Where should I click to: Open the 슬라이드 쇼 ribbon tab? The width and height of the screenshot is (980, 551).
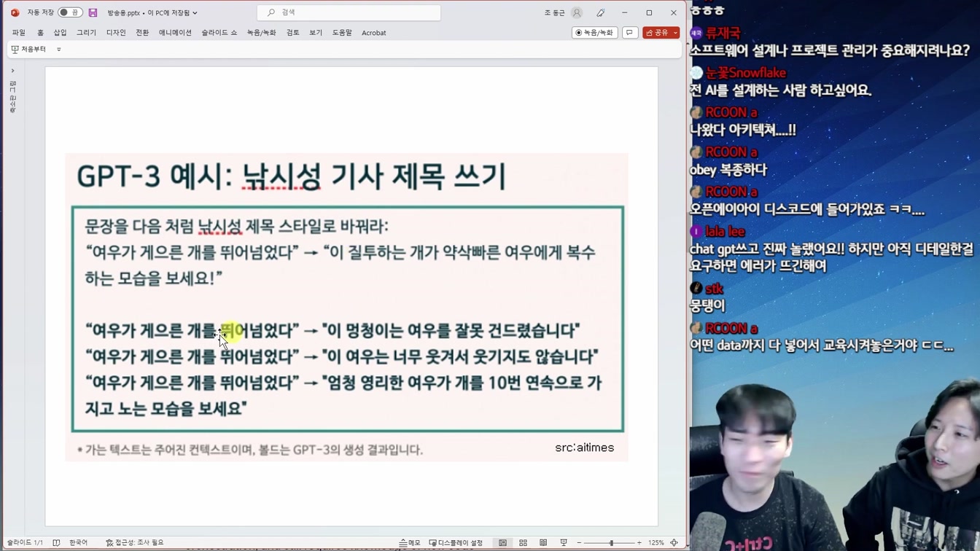pyautogui.click(x=219, y=33)
